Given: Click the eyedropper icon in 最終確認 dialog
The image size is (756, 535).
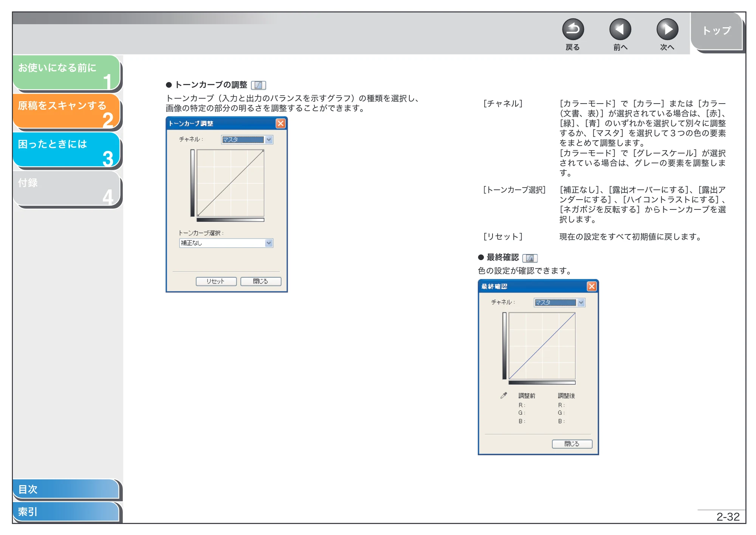Looking at the screenshot, I should click(x=503, y=395).
